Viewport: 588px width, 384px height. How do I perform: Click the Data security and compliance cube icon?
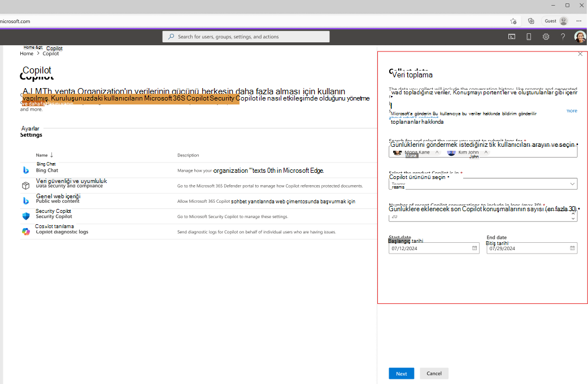click(26, 186)
